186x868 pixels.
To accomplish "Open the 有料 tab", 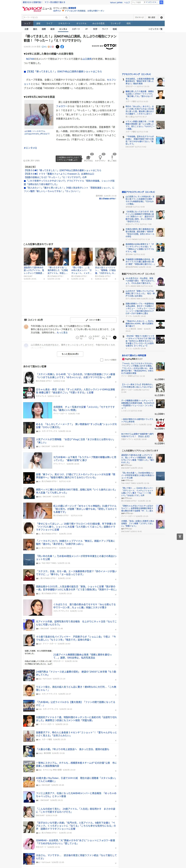I will tap(128, 24).
